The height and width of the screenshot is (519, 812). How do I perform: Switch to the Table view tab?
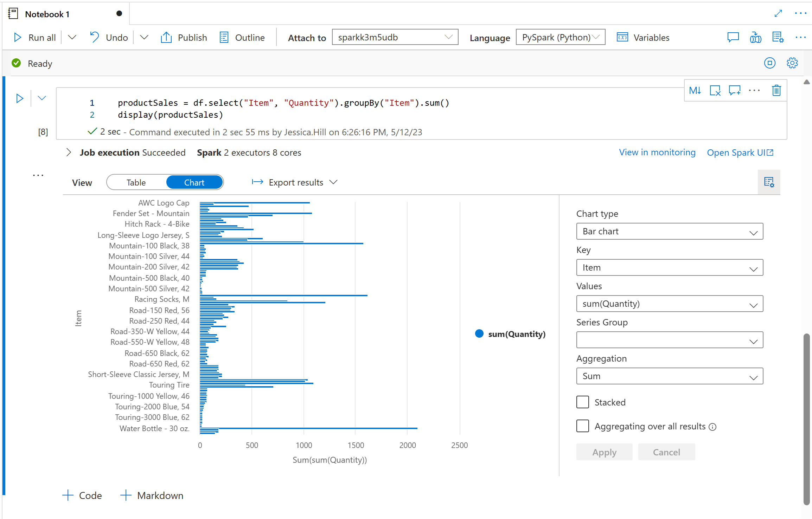tap(135, 182)
